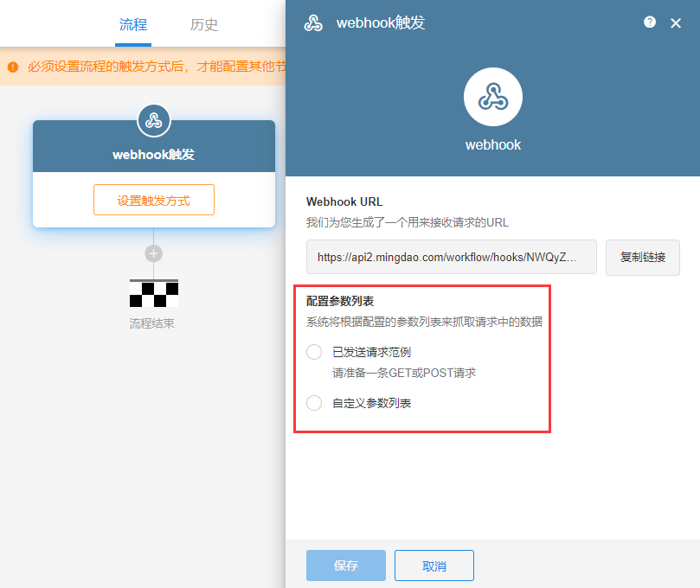Viewport: 700px width, 588px height.
Task: Click the 保存 button
Action: pos(345,566)
